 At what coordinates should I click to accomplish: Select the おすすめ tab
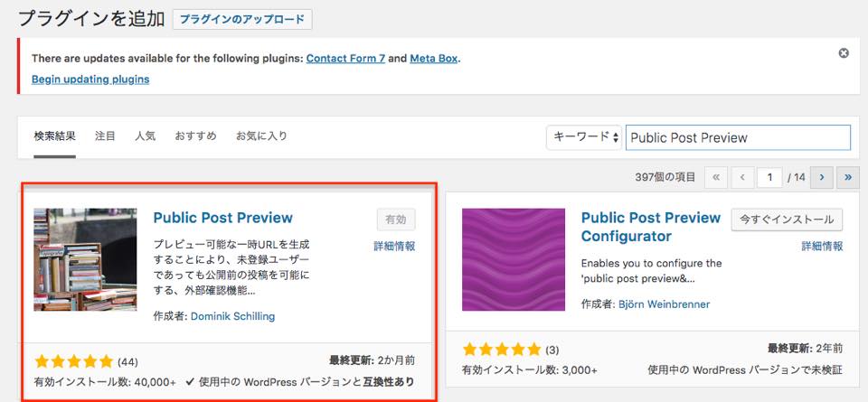(195, 136)
